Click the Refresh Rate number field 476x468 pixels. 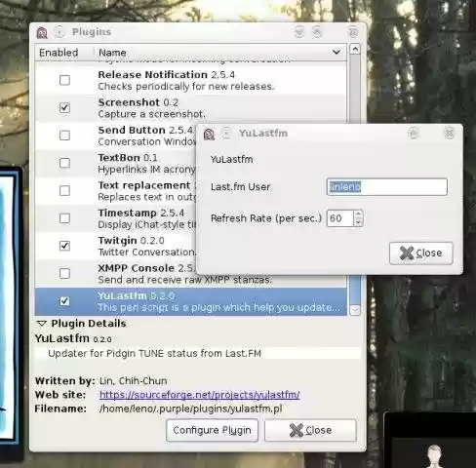pyautogui.click(x=340, y=218)
